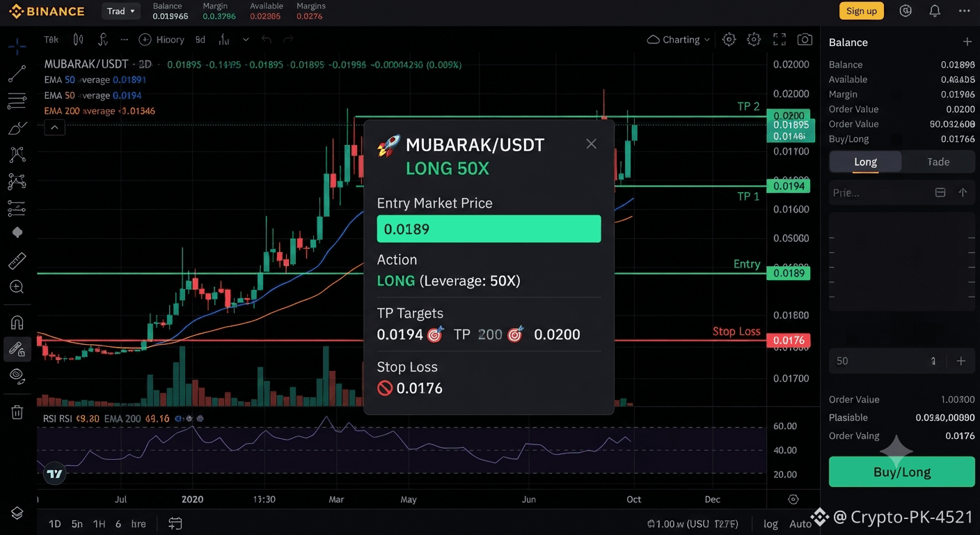
Task: Click the circular icon beside Sign up
Action: click(906, 11)
